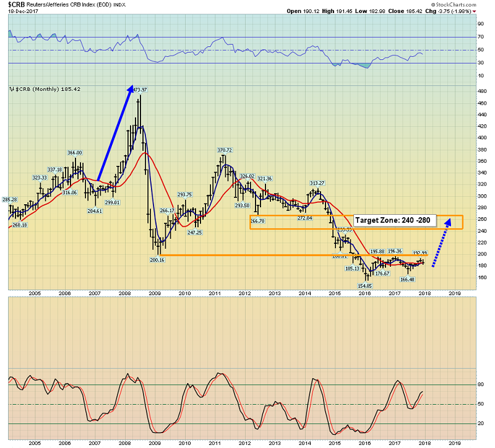
Task: Click the $CRB ticker symbol in header
Action: 17,4
